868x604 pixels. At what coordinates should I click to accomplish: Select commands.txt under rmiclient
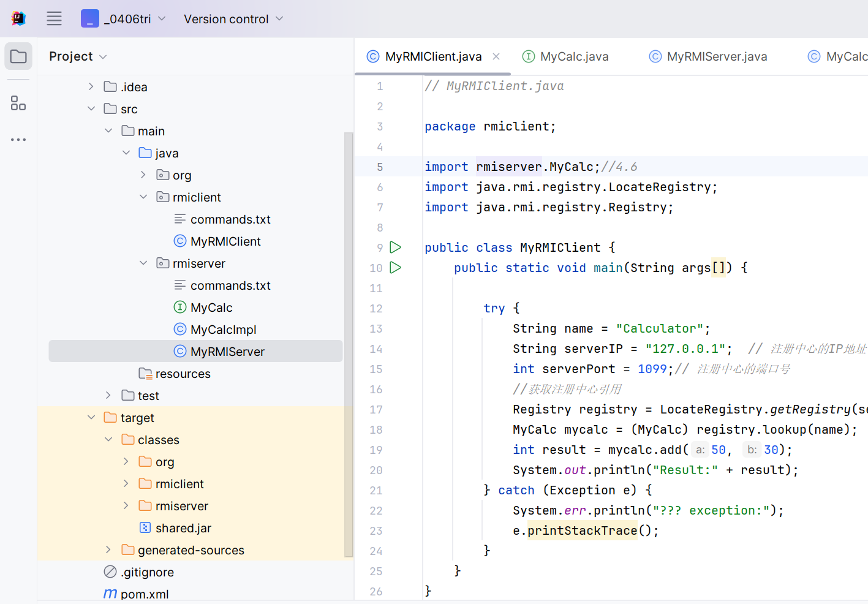(230, 219)
